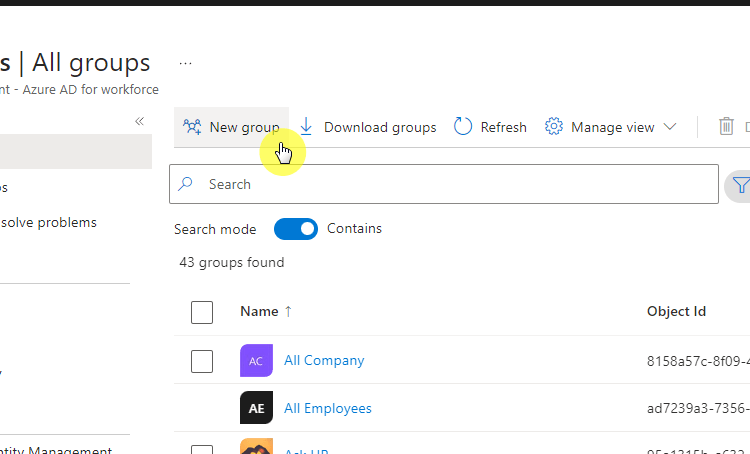750x454 pixels.
Task: Click the Download groups arrow icon
Action: 306,127
